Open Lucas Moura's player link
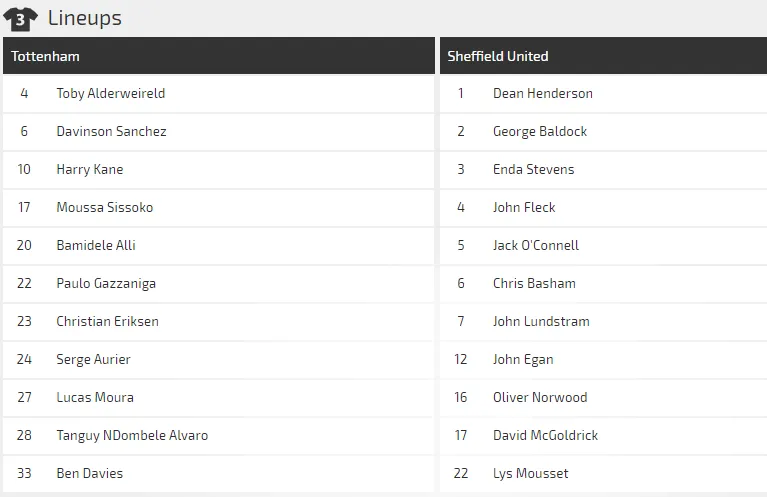This screenshot has height=497, width=767. point(95,397)
